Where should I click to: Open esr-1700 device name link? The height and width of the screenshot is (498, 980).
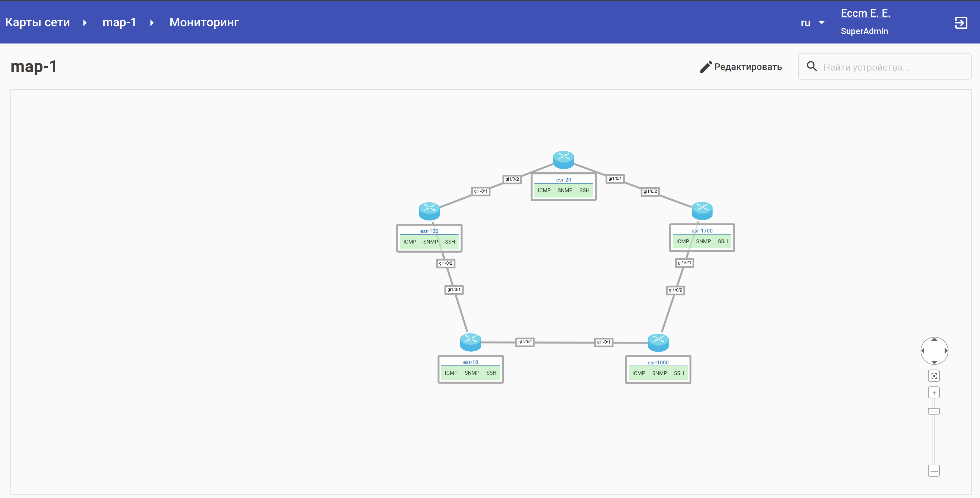(x=702, y=231)
